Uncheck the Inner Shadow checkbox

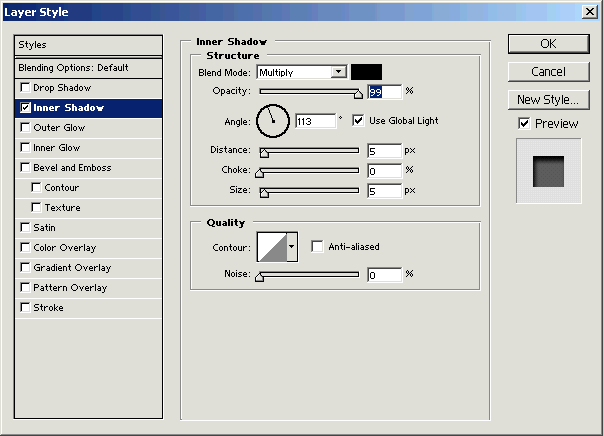click(x=25, y=107)
